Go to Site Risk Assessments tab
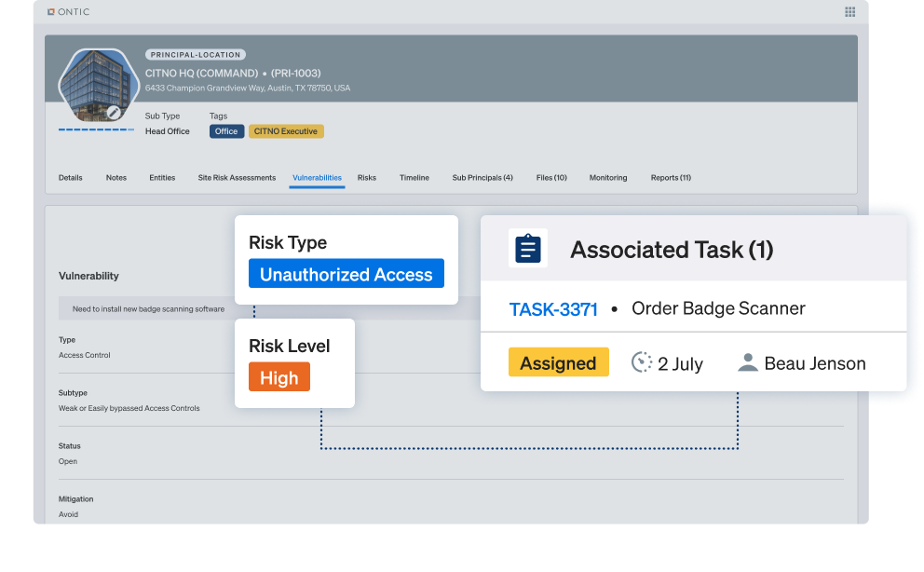The image size is (924, 572). [237, 178]
